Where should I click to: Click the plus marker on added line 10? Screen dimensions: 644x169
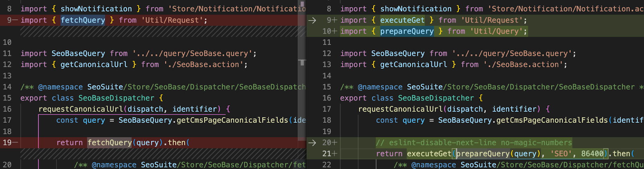pos(335,31)
